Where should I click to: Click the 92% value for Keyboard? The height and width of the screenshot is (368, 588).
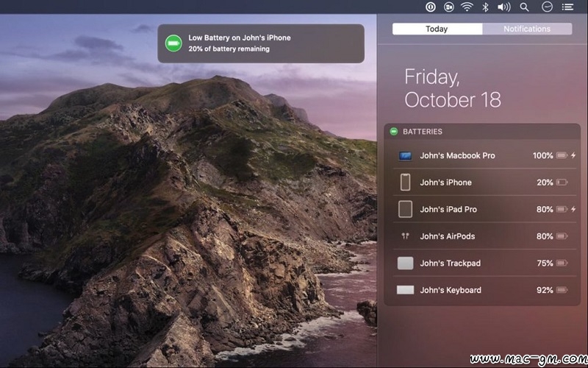[x=545, y=290]
